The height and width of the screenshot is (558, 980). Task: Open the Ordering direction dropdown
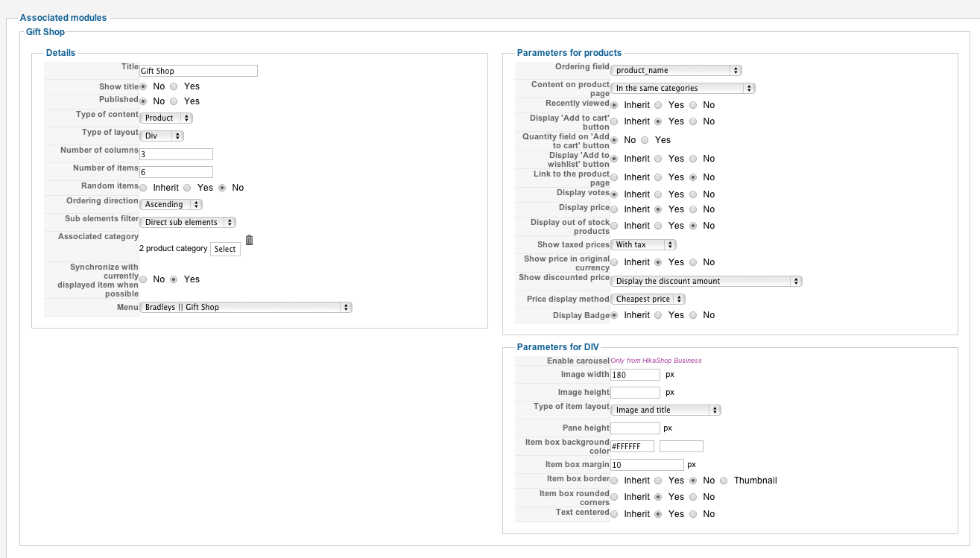tap(171, 204)
